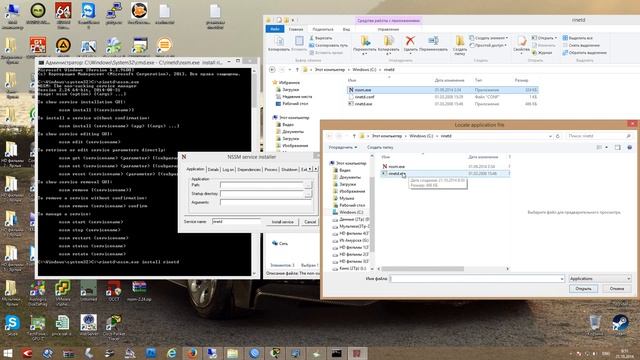Select the Application tab in the NSSM installer
The image size is (640, 360).
pos(195,169)
